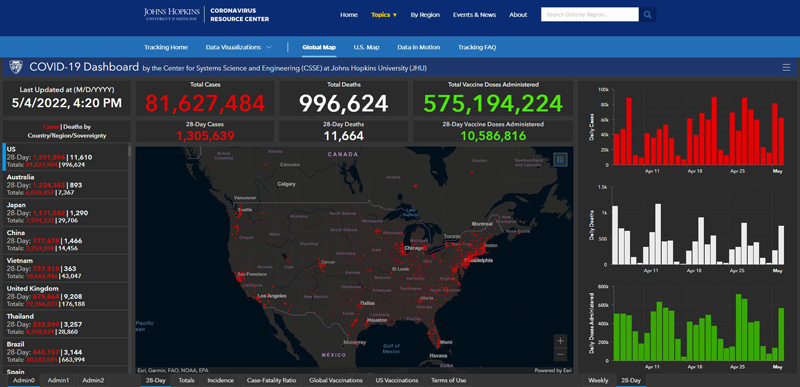
Task: Click the country list scrollbar
Action: click(x=130, y=151)
